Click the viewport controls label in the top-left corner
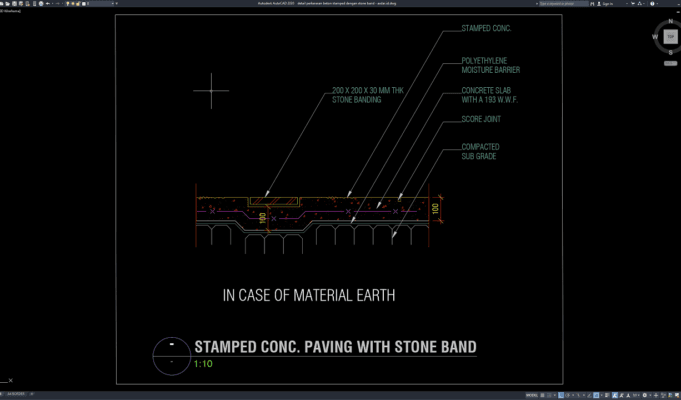 pos(10,11)
